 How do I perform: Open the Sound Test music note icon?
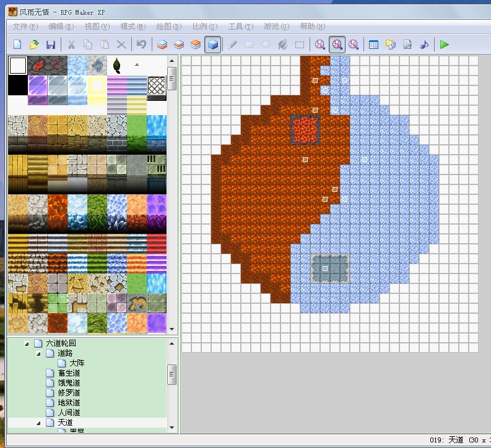[x=424, y=45]
